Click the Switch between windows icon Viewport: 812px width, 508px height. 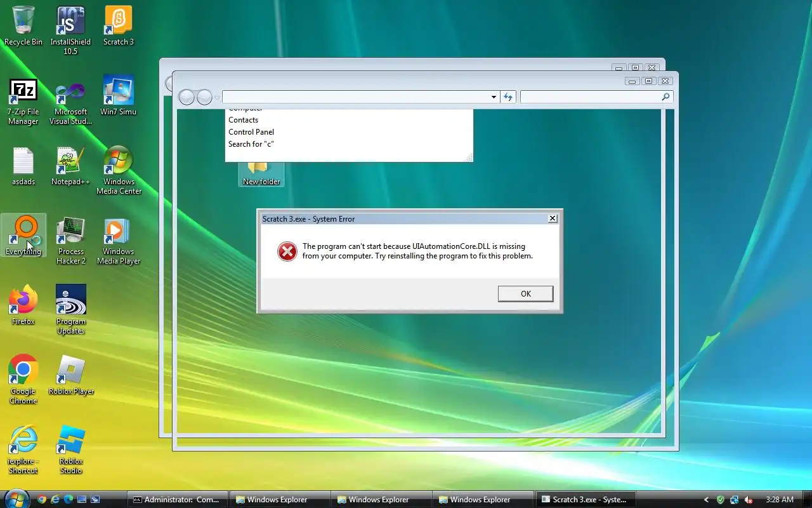pyautogui.click(x=95, y=500)
